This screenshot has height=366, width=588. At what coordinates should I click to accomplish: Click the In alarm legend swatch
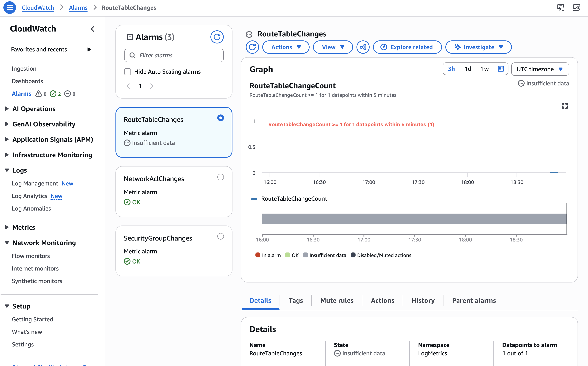[258, 255]
